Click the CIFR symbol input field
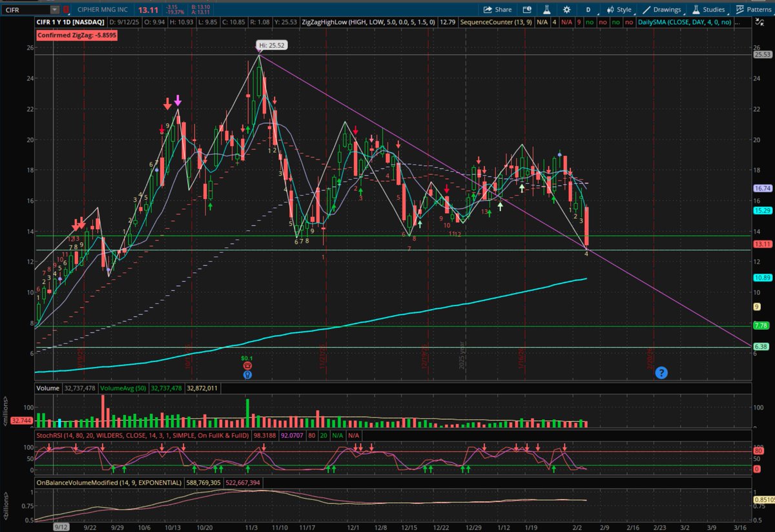 (25, 10)
